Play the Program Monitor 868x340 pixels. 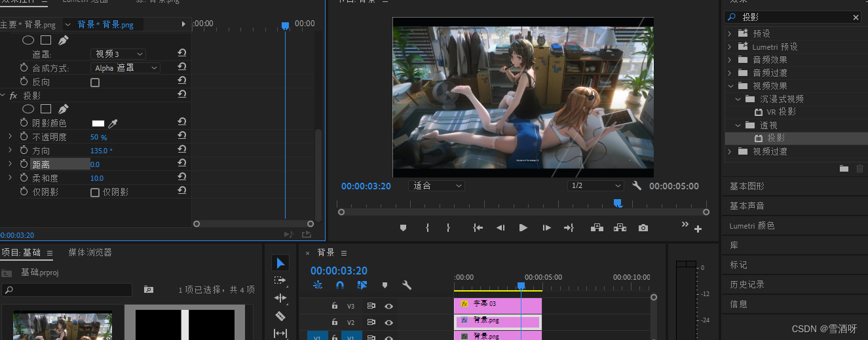point(523,228)
